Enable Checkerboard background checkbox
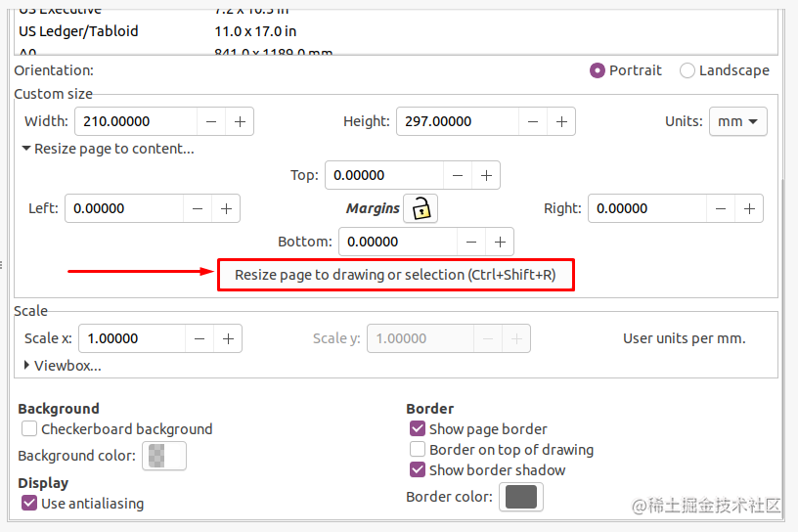Image resolution: width=798 pixels, height=532 pixels. [x=29, y=428]
